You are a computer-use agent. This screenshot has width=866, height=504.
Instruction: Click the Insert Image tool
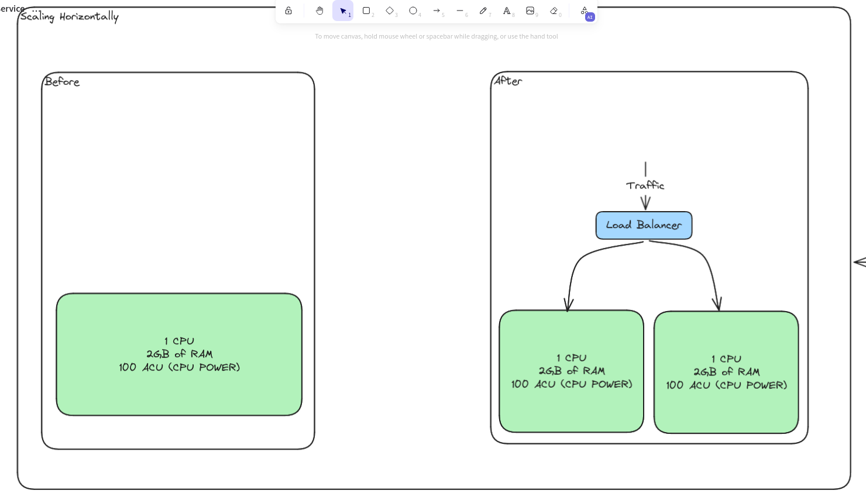click(530, 11)
